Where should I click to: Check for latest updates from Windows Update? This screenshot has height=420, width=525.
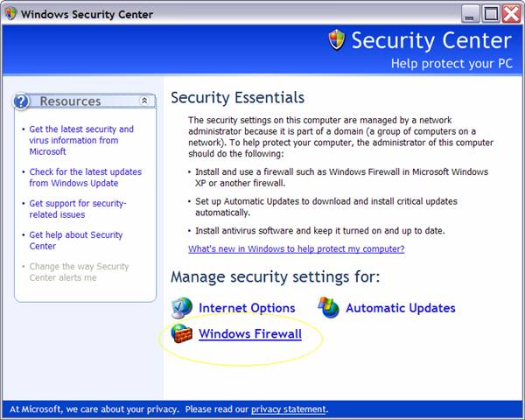86,178
